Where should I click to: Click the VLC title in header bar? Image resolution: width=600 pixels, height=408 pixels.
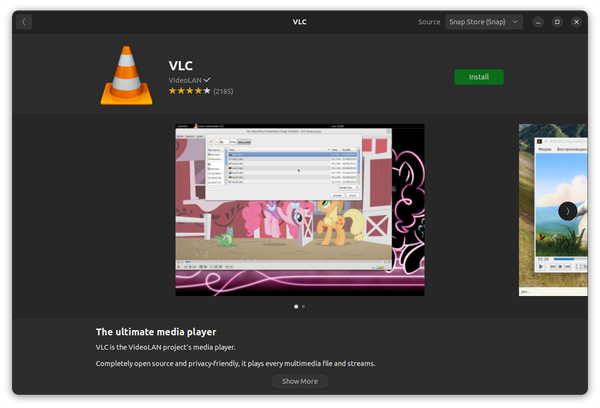pos(300,22)
